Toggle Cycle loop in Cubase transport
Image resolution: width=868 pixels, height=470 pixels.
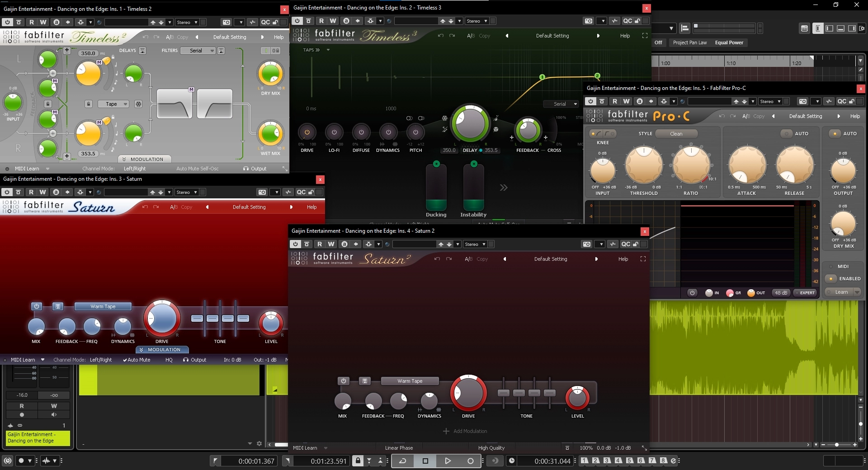click(x=402, y=461)
